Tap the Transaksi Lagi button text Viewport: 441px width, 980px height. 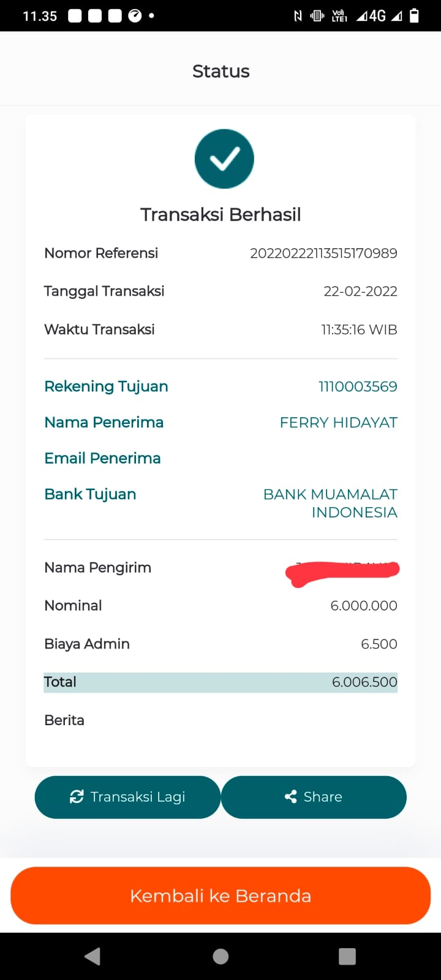tap(138, 797)
